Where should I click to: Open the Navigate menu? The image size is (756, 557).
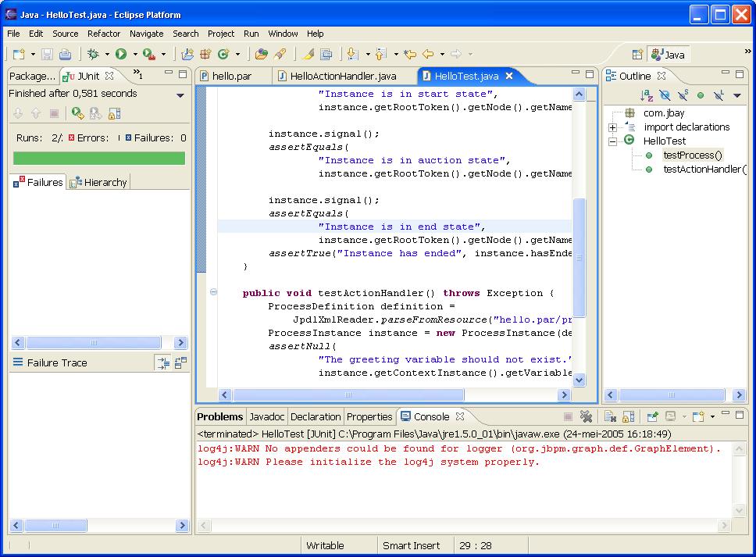tap(146, 34)
